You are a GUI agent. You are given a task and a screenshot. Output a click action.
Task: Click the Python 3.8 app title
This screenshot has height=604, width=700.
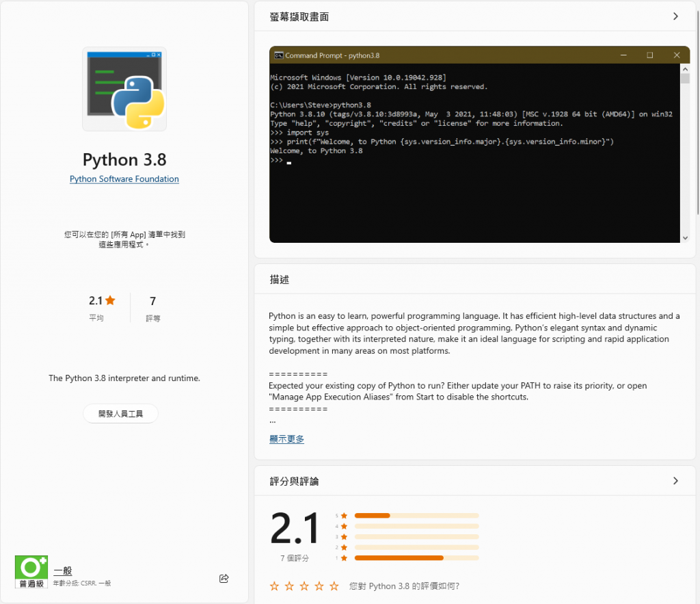124,159
